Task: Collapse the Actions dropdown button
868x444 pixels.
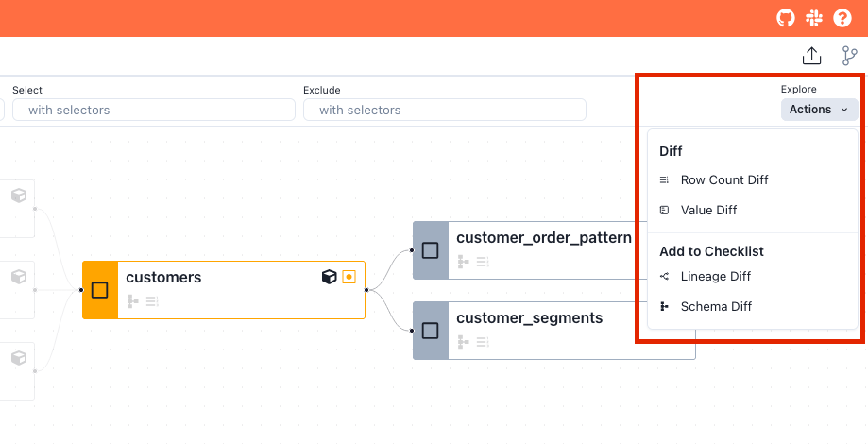Action: click(x=819, y=110)
